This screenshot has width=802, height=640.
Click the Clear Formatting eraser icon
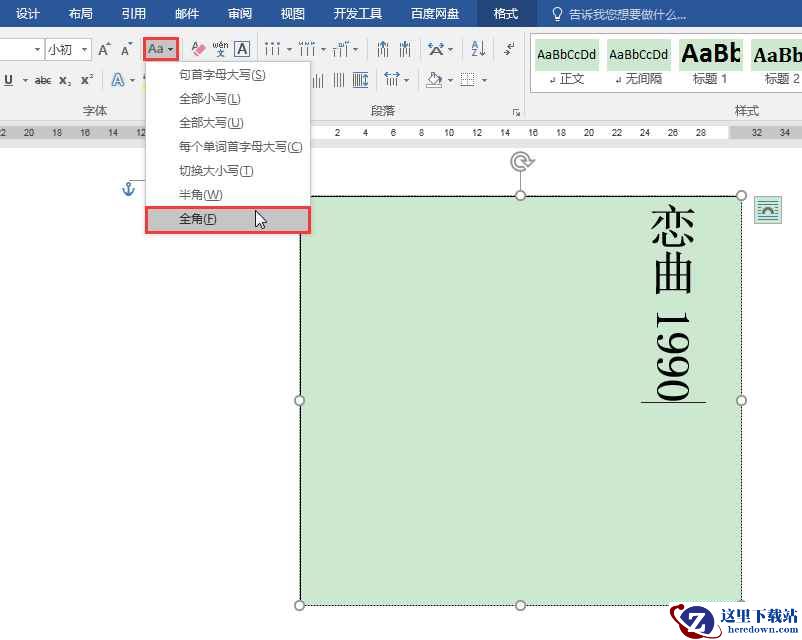pos(198,49)
